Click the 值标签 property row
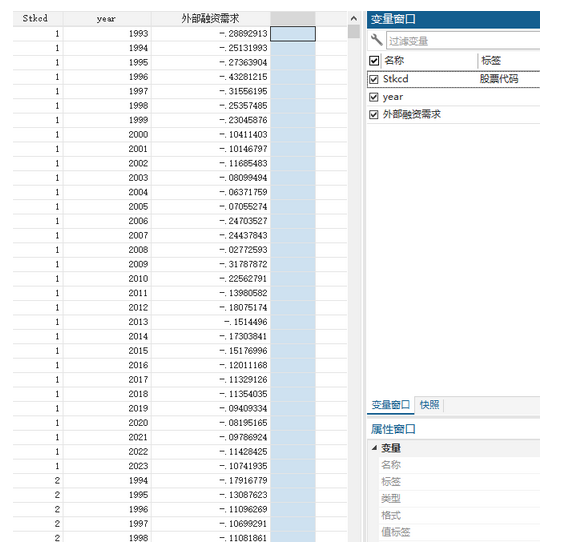Viewport: 578px width, 552px height. click(x=459, y=532)
